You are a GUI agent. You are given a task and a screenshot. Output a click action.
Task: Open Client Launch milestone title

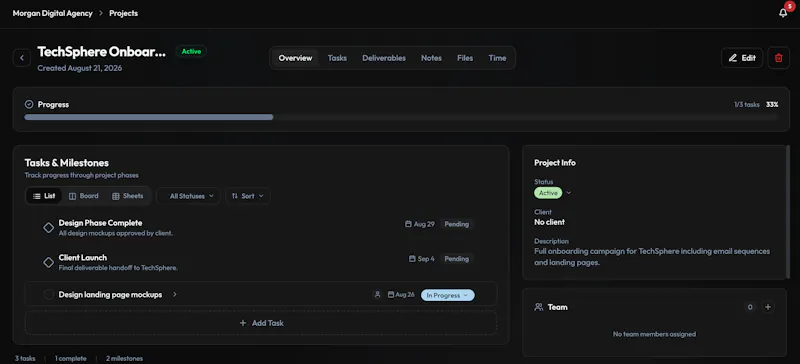tap(83, 258)
